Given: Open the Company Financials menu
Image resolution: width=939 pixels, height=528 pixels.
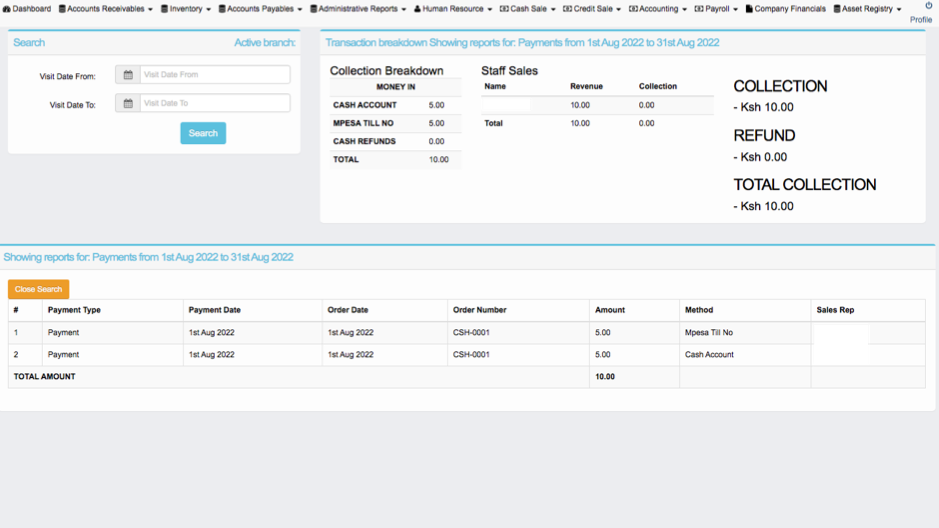Looking at the screenshot, I should click(x=785, y=9).
